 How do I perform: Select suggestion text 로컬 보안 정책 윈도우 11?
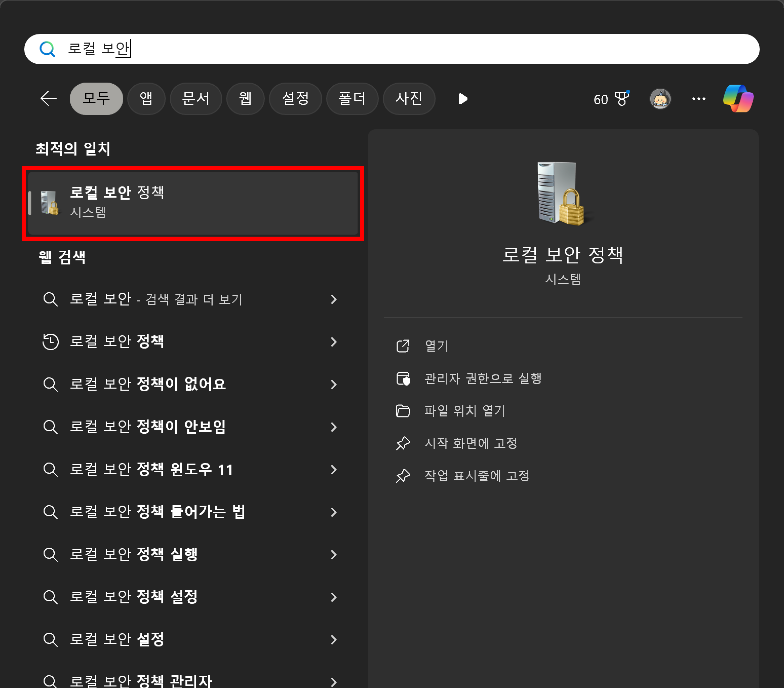[x=151, y=470]
